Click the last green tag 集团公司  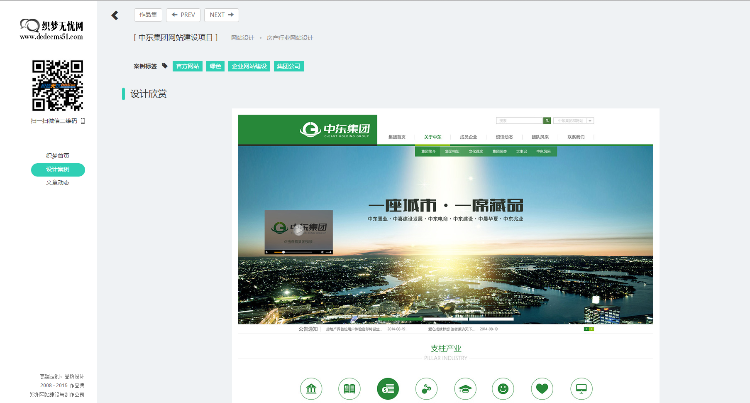coord(289,66)
